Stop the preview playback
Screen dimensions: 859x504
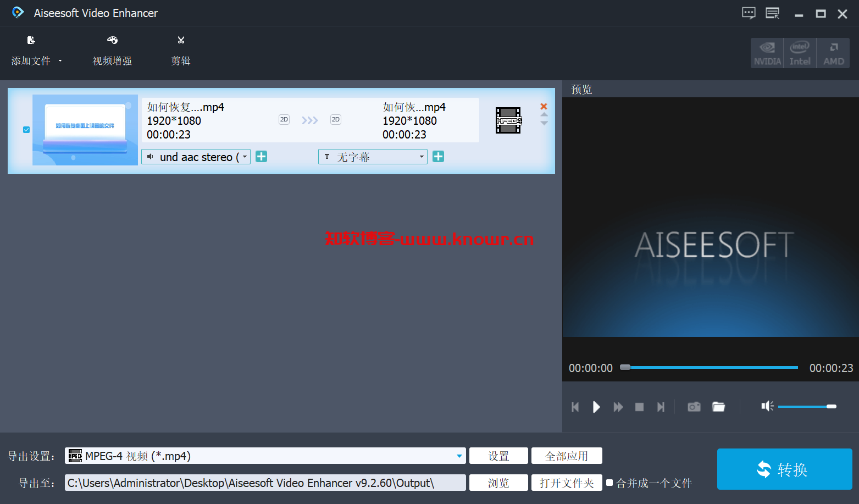[639, 407]
